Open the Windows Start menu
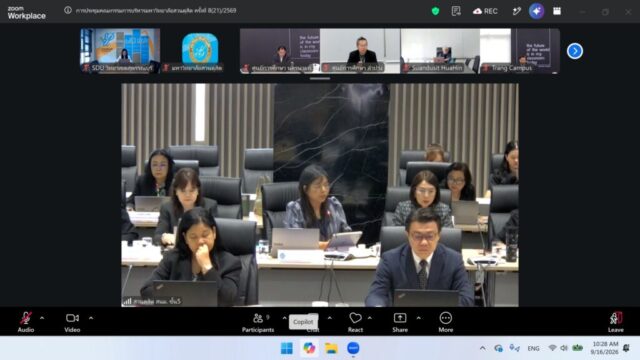Image resolution: width=640 pixels, height=360 pixels. tap(287, 348)
